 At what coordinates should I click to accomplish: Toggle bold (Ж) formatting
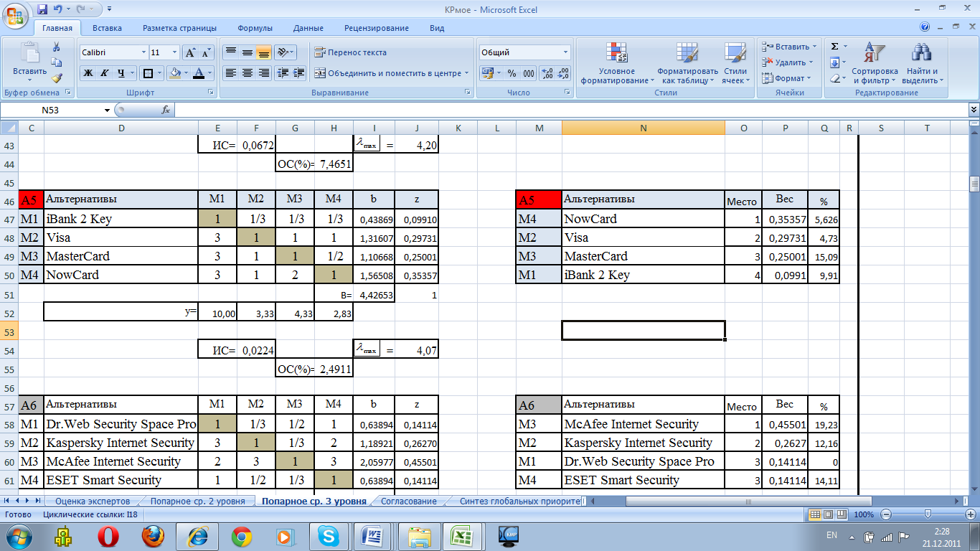[88, 73]
